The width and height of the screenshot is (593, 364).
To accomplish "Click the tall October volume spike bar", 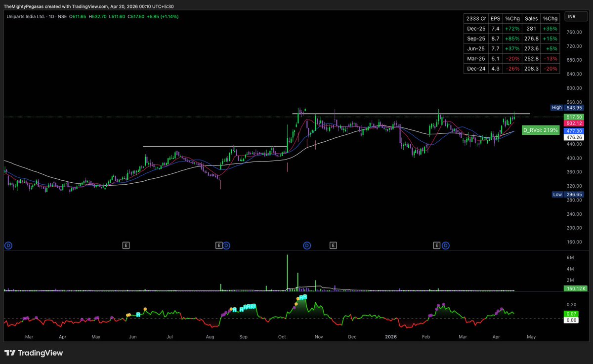I will coord(287,273).
